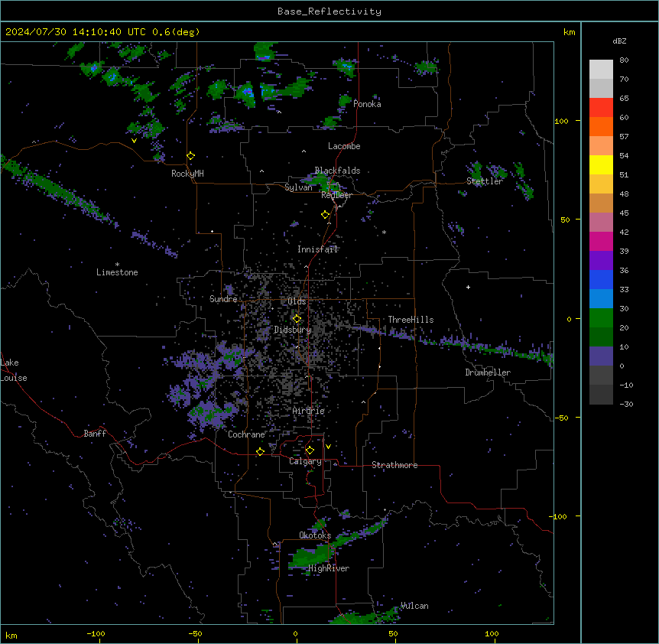Click the Calgary city label
Image resolution: width=659 pixels, height=644 pixels.
pos(305,461)
